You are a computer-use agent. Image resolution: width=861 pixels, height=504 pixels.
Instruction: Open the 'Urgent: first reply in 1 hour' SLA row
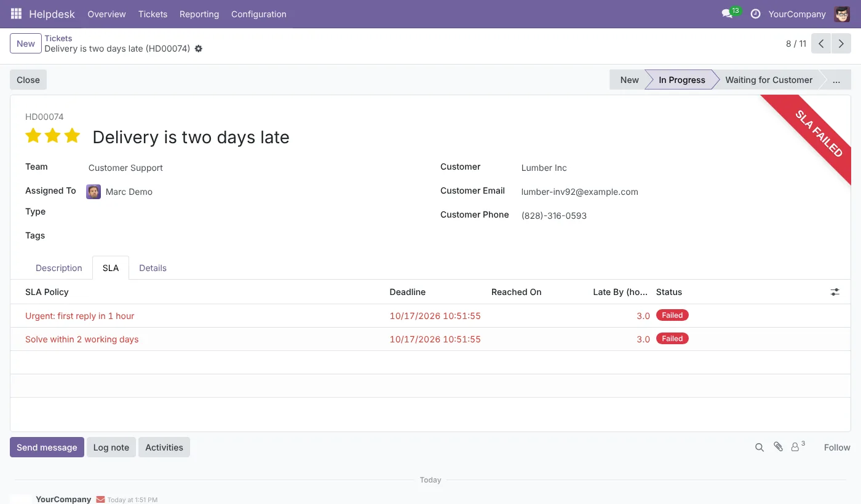pos(430,316)
